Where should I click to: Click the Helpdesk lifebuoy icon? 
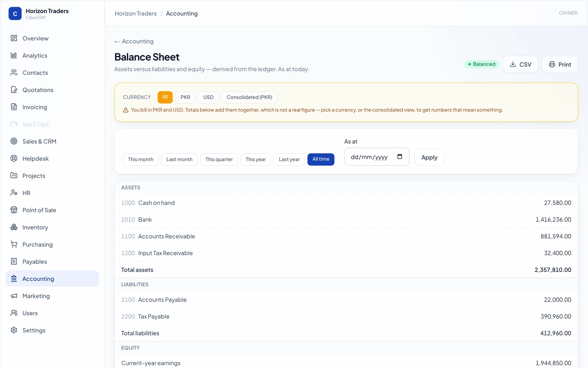(x=14, y=158)
